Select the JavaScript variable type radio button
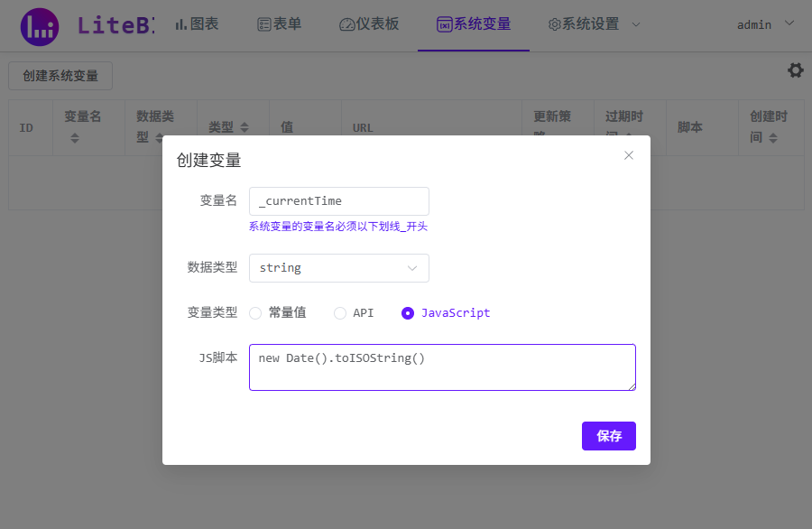The image size is (812, 529). [408, 312]
